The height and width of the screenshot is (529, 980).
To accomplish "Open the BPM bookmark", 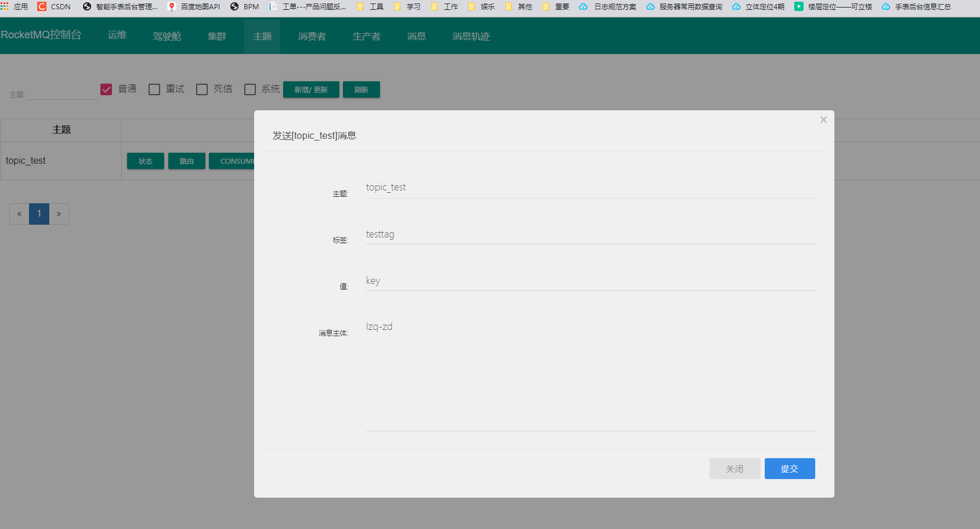I will (244, 6).
